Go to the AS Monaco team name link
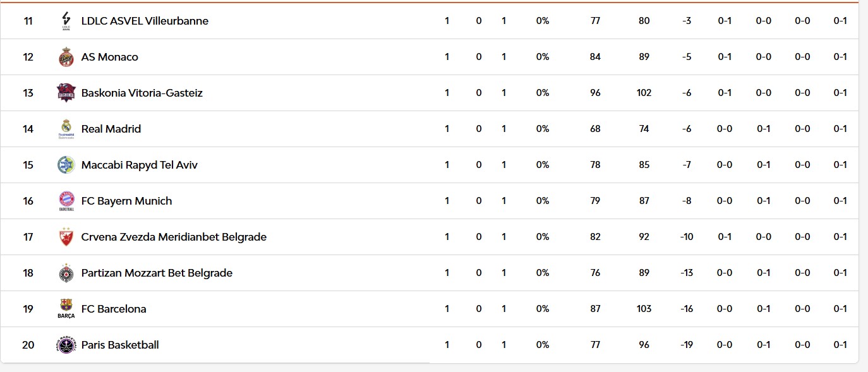The height and width of the screenshot is (372, 868). (109, 57)
